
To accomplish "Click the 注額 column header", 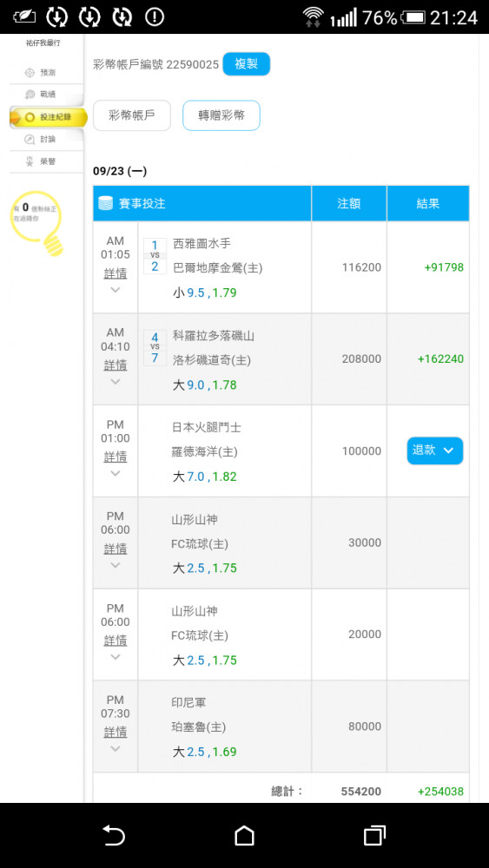I will click(349, 203).
